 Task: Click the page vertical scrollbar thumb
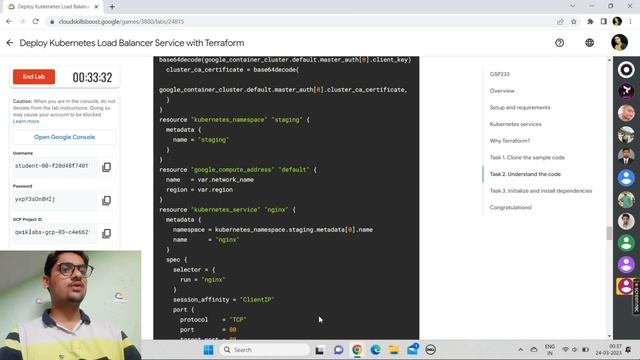pos(609,233)
